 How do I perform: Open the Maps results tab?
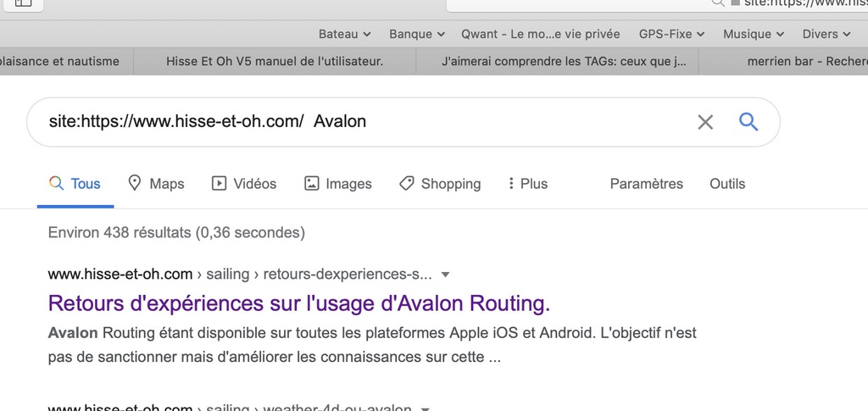[156, 184]
